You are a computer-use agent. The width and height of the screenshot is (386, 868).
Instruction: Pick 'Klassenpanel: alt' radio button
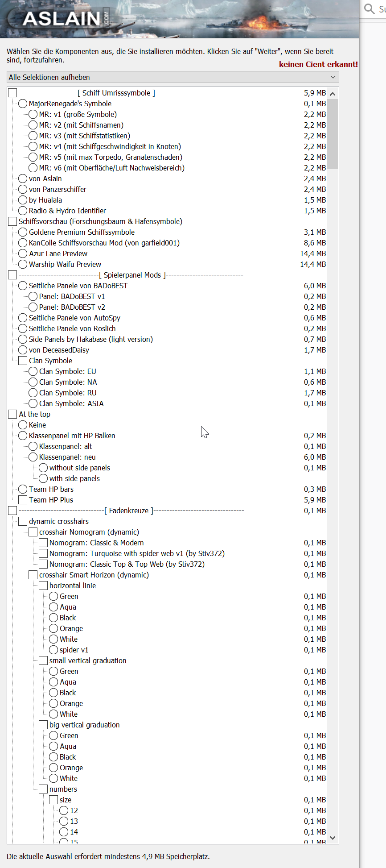click(x=33, y=446)
